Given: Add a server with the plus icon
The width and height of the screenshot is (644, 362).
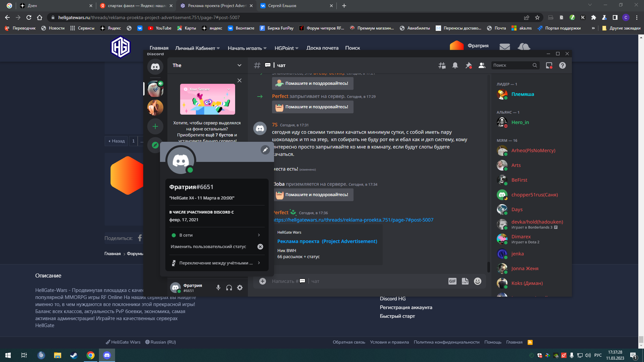Looking at the screenshot, I should click(x=155, y=126).
